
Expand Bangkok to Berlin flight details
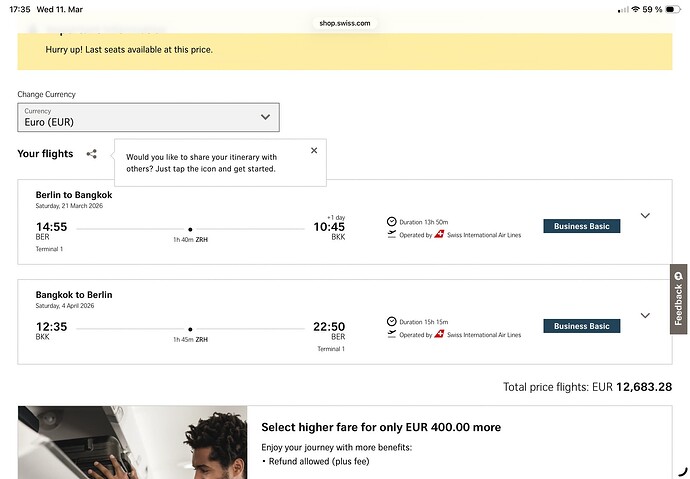point(645,316)
